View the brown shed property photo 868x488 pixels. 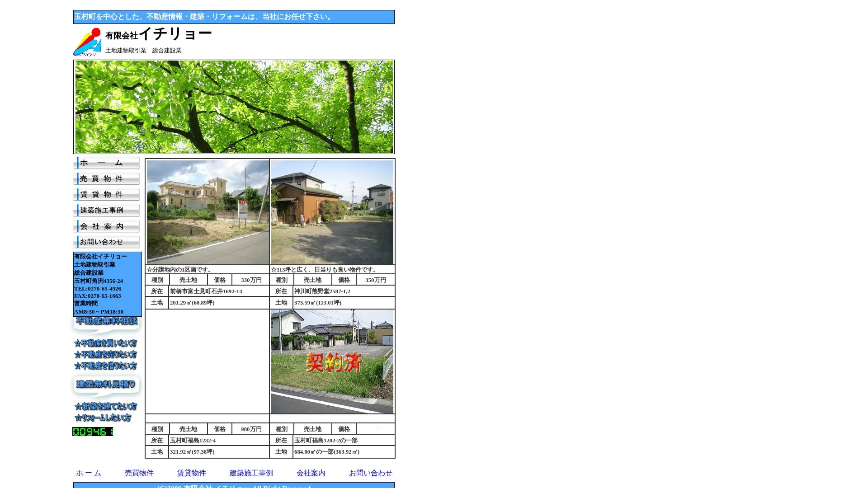(x=332, y=212)
